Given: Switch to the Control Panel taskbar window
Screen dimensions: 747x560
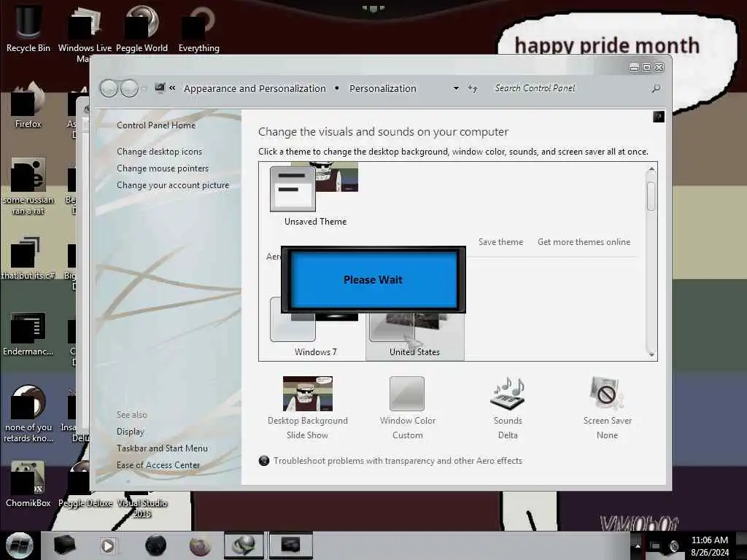Looking at the screenshot, I should point(290,545).
